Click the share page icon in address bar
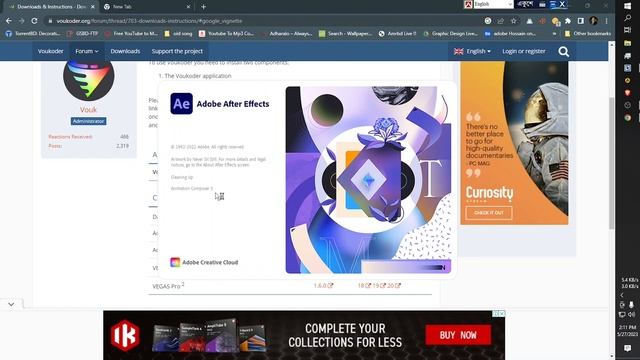 500,21
